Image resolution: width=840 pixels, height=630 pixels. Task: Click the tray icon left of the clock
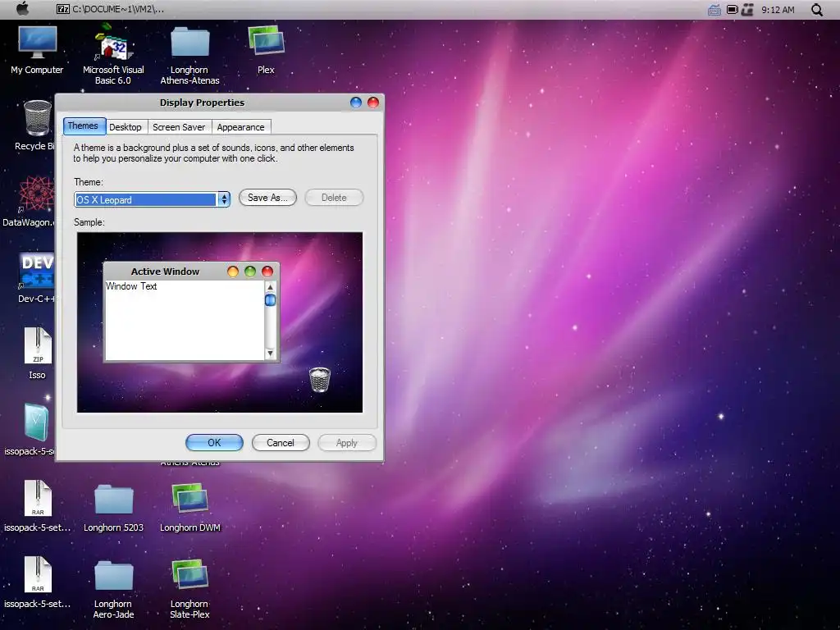click(747, 10)
